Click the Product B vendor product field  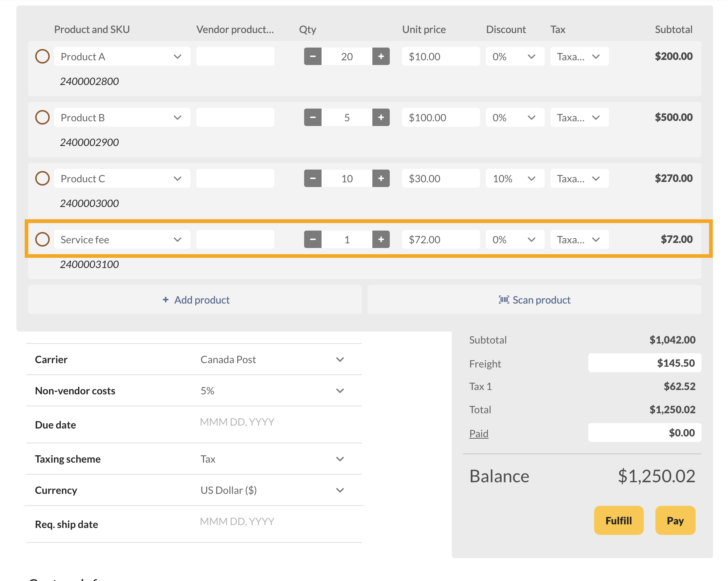pos(235,117)
